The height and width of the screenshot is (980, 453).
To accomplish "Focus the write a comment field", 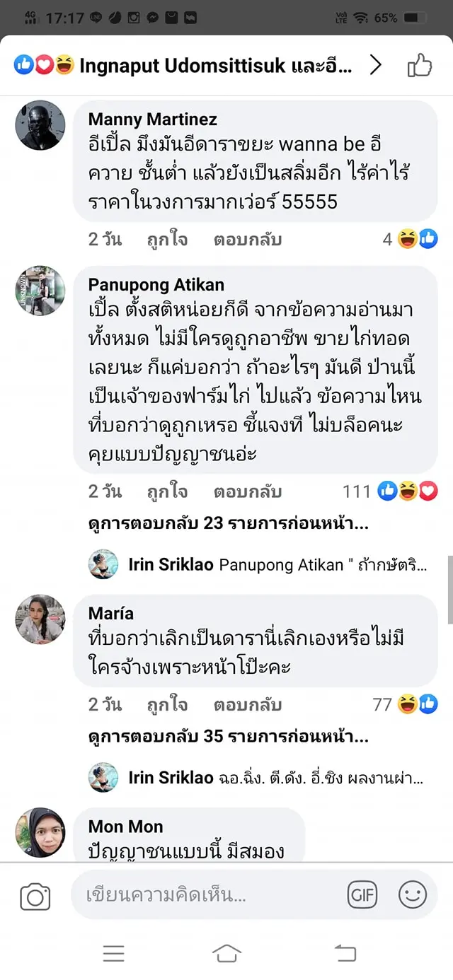I will coord(205,895).
